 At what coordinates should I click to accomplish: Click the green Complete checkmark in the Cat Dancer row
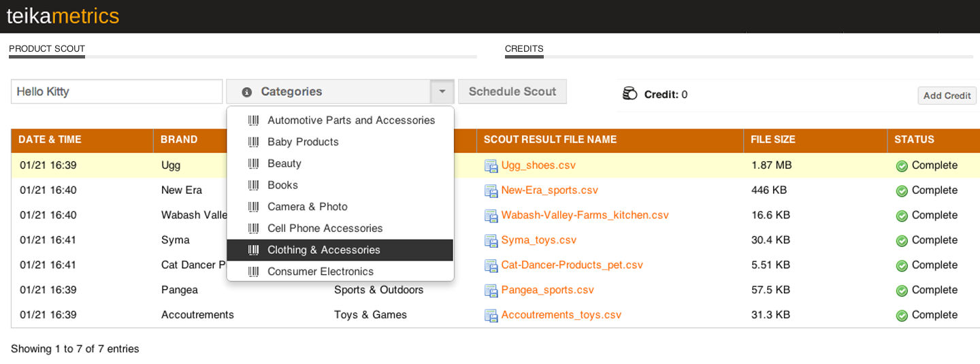coord(902,265)
